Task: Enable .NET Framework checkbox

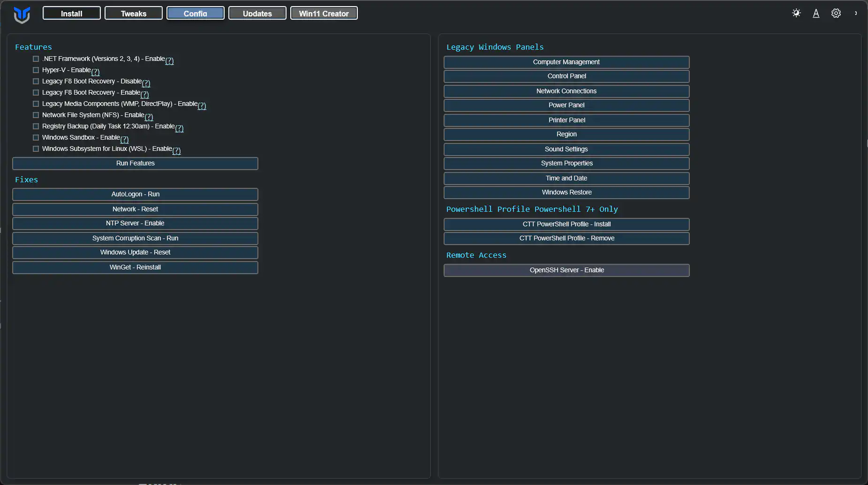Action: 36,59
